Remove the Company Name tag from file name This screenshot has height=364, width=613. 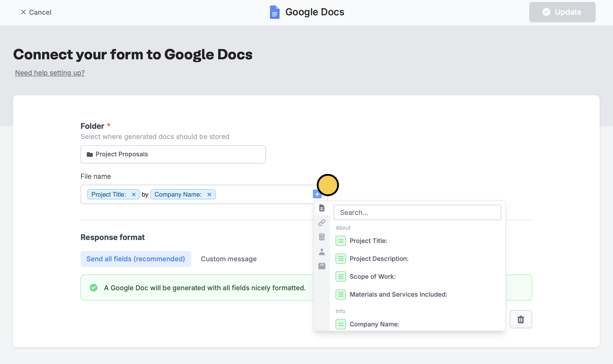(209, 194)
